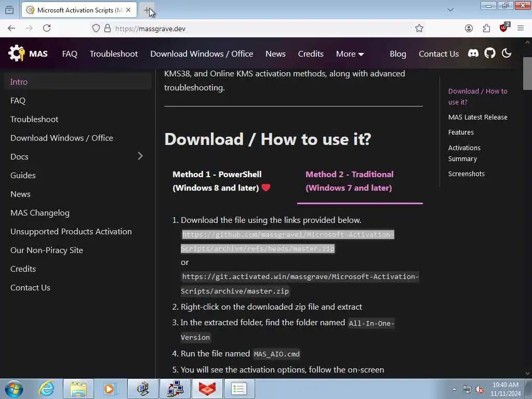Jump to MAS Latest Release section
Viewport: 532px width, 399px height.
coord(478,117)
